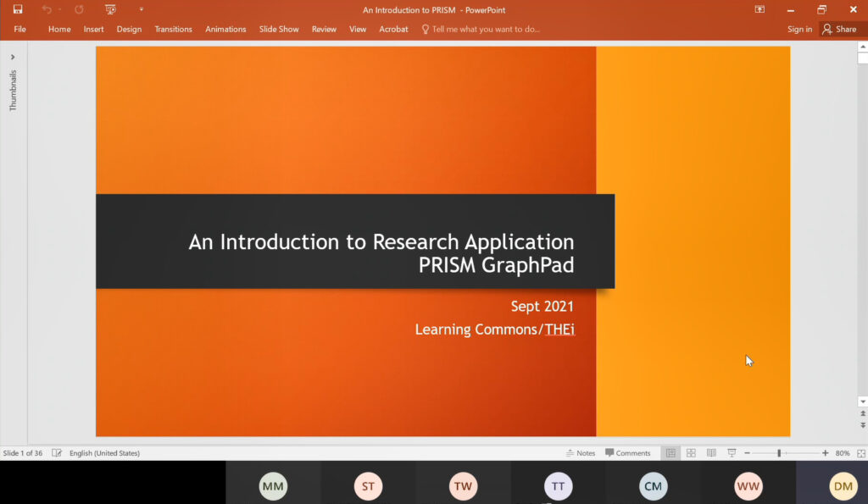Click participant avatar DM
This screenshot has height=504, width=868.
tap(843, 486)
